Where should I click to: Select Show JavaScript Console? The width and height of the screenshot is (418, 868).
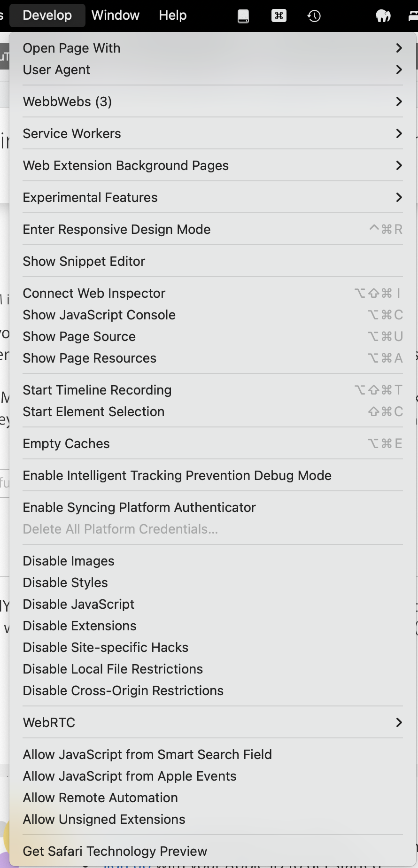(99, 315)
